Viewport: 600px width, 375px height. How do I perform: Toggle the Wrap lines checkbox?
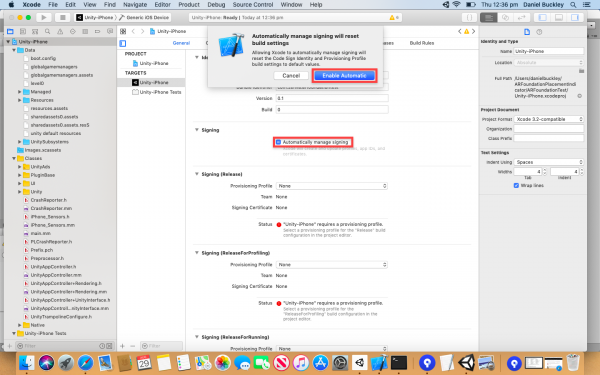(516, 185)
